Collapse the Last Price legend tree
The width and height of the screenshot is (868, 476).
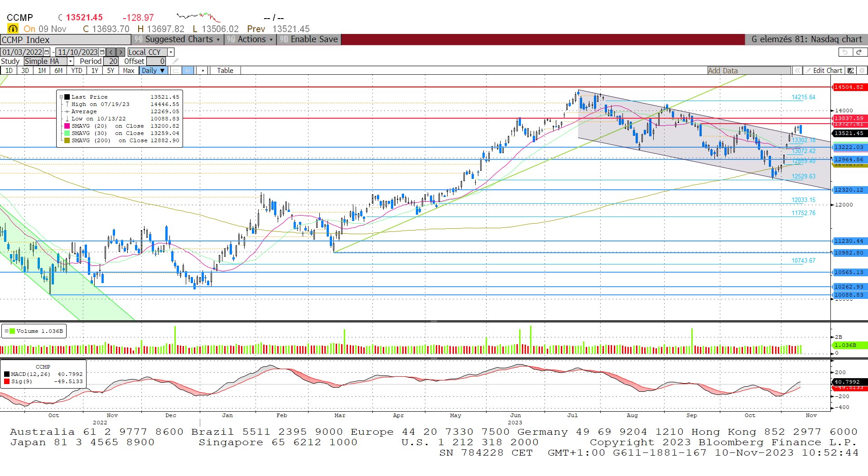(x=61, y=97)
